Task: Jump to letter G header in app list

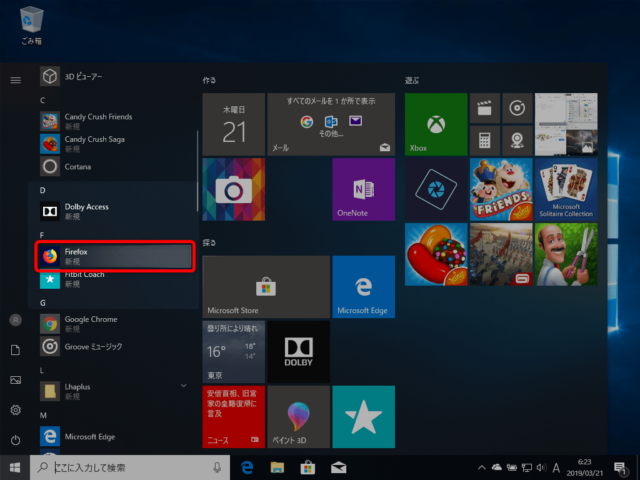Action: (42, 303)
